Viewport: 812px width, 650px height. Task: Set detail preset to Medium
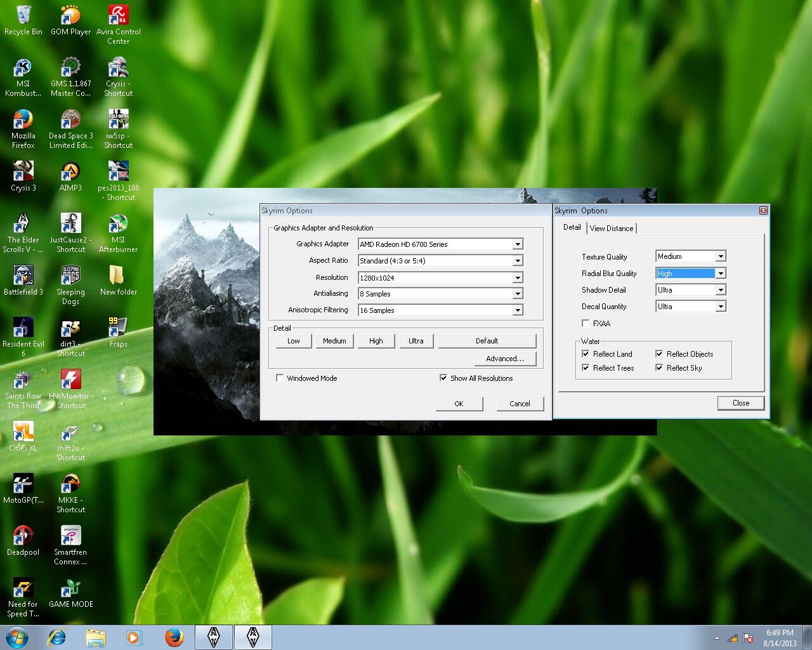tap(334, 341)
